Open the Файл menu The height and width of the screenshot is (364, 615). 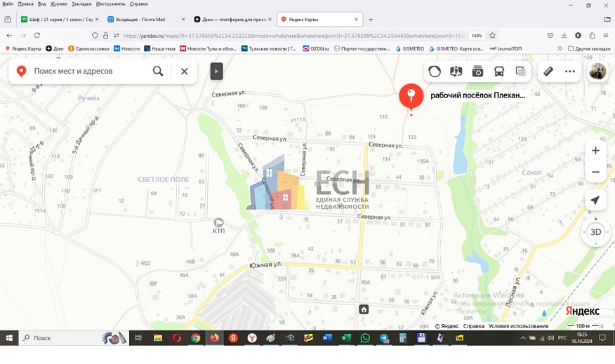pos(8,4)
